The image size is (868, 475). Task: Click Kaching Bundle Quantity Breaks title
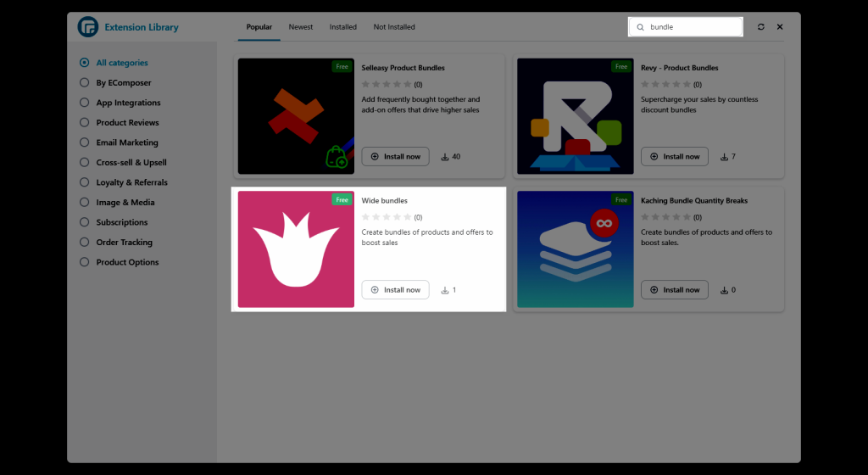694,200
